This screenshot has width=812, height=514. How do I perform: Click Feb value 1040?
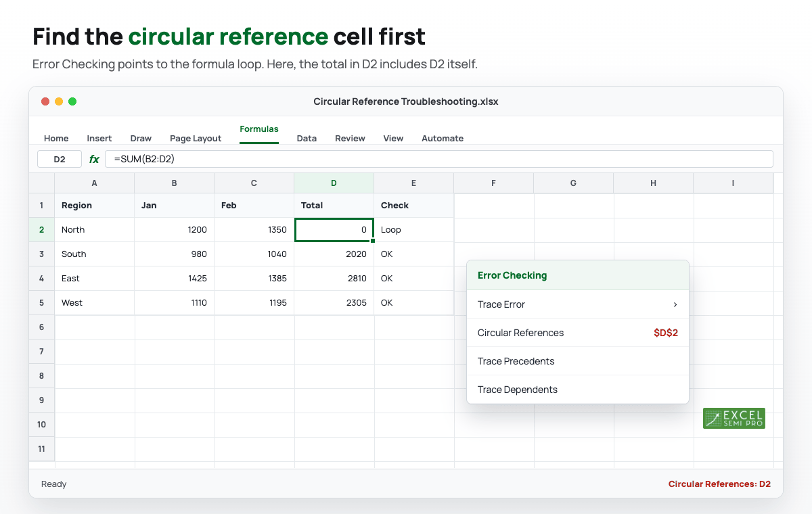[254, 254]
